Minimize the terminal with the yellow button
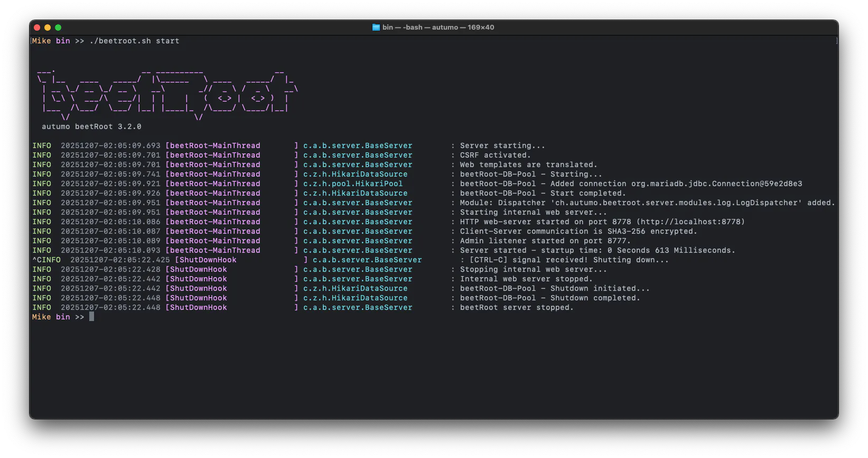 [x=48, y=28]
